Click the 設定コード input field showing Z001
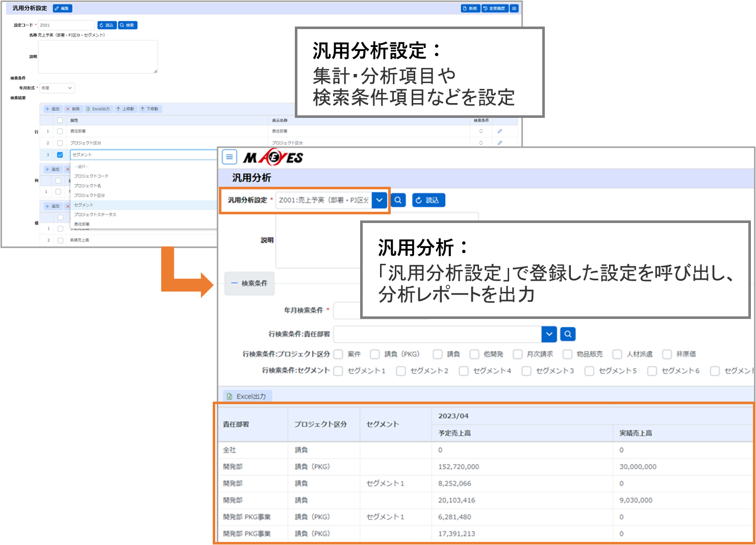756x545 pixels. pyautogui.click(x=66, y=25)
